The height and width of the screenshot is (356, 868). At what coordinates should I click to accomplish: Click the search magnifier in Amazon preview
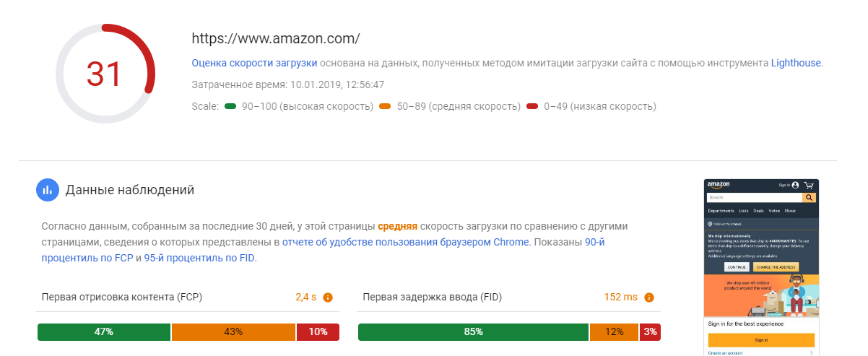810,197
